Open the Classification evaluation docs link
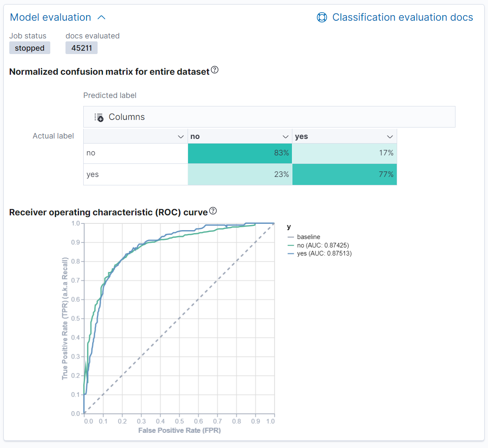 [x=403, y=17]
